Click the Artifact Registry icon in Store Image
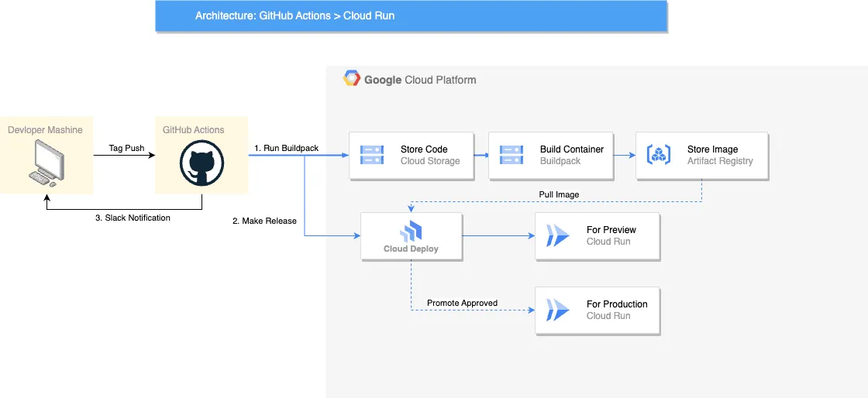868x398 pixels. tap(659, 156)
